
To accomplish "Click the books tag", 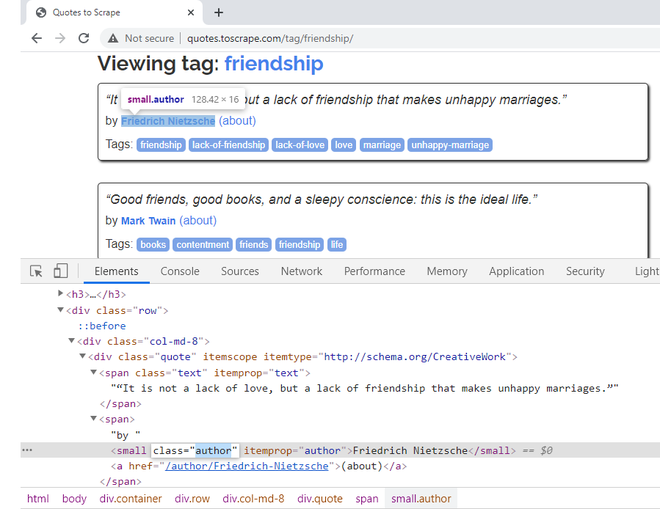I will click(x=153, y=245).
